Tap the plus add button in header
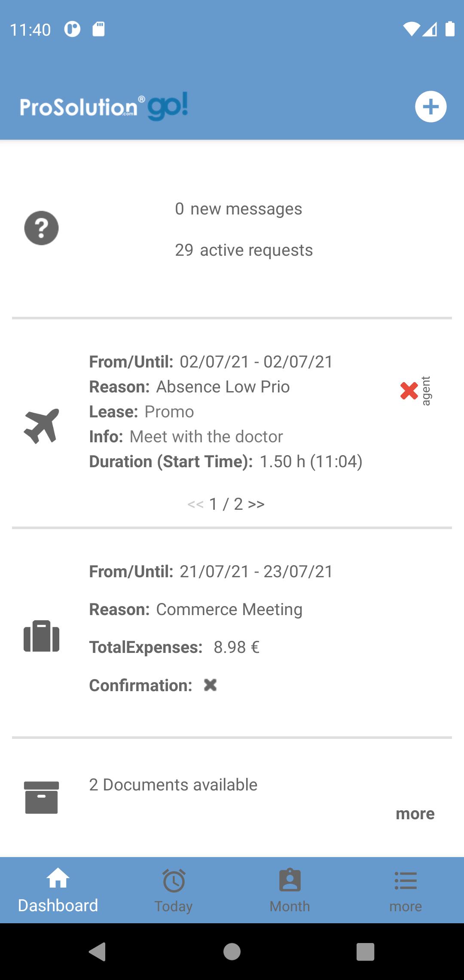464x980 pixels. (430, 107)
